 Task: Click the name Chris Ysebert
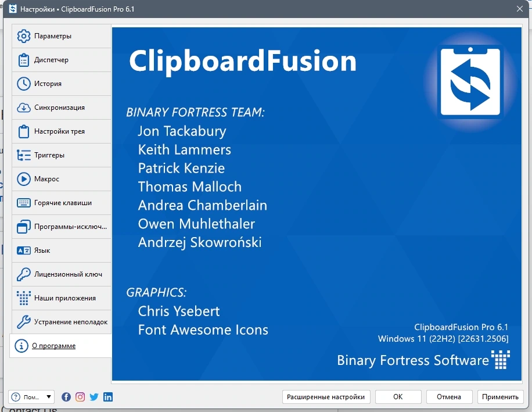(x=179, y=311)
